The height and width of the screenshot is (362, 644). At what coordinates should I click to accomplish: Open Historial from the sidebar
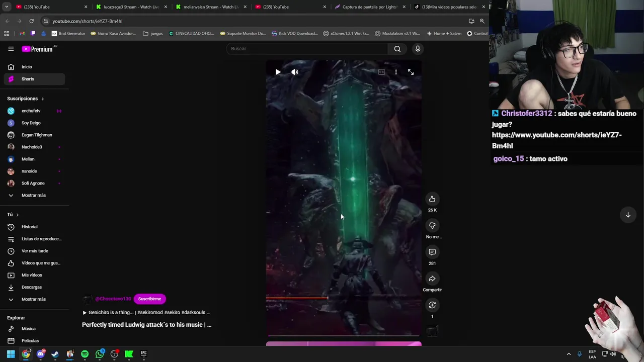click(x=34, y=227)
